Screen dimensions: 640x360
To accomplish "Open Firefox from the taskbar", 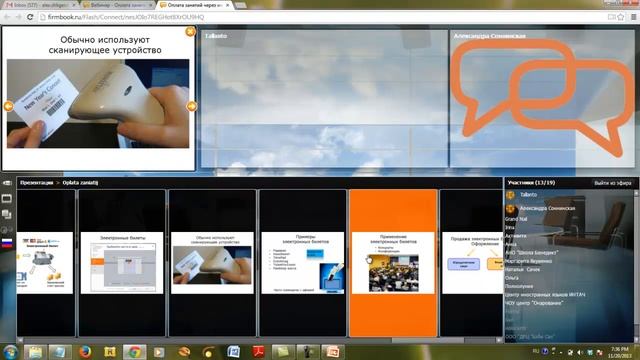I will [x=85, y=352].
